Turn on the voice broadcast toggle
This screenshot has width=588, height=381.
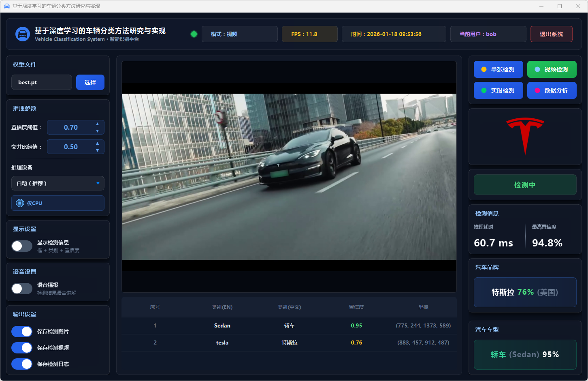[x=22, y=289]
